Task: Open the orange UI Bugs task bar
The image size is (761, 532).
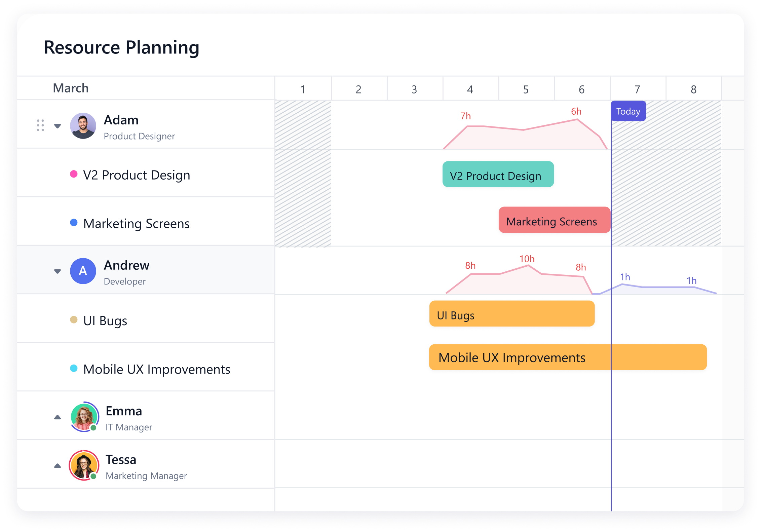Action: click(x=511, y=314)
